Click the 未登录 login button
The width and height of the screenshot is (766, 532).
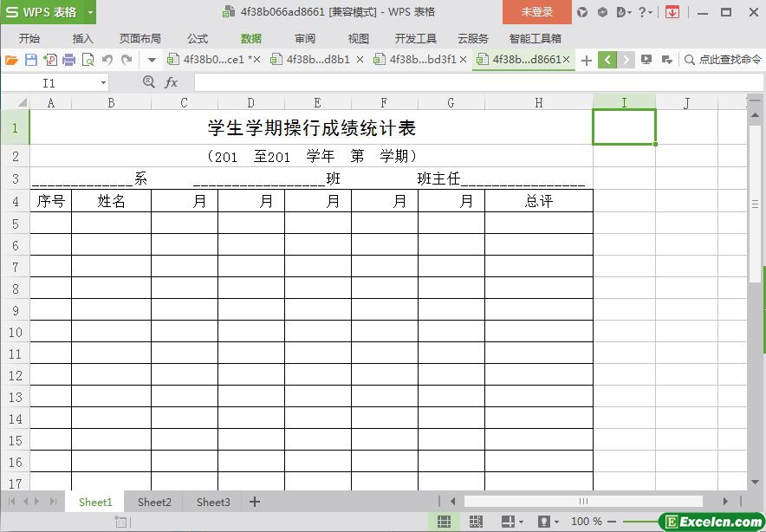tap(536, 12)
